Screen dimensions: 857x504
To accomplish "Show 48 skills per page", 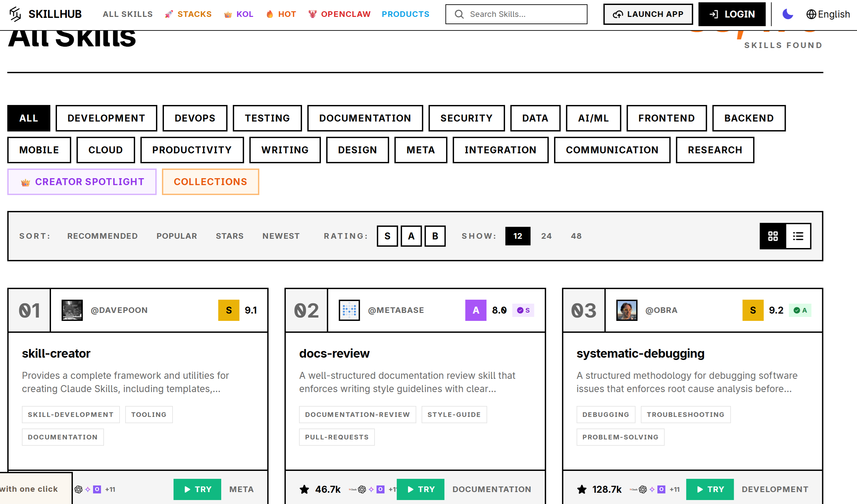I will [x=576, y=236].
